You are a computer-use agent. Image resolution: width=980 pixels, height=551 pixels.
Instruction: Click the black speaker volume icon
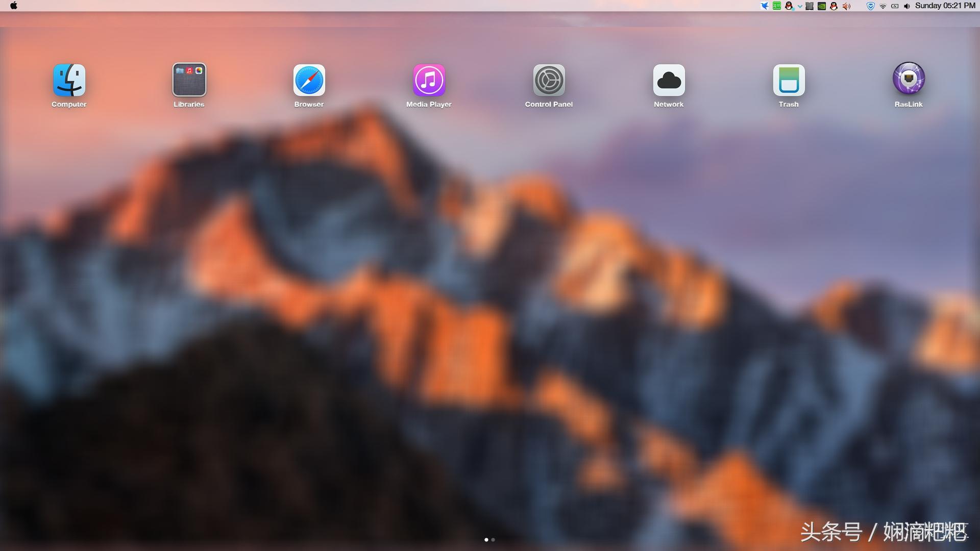906,6
